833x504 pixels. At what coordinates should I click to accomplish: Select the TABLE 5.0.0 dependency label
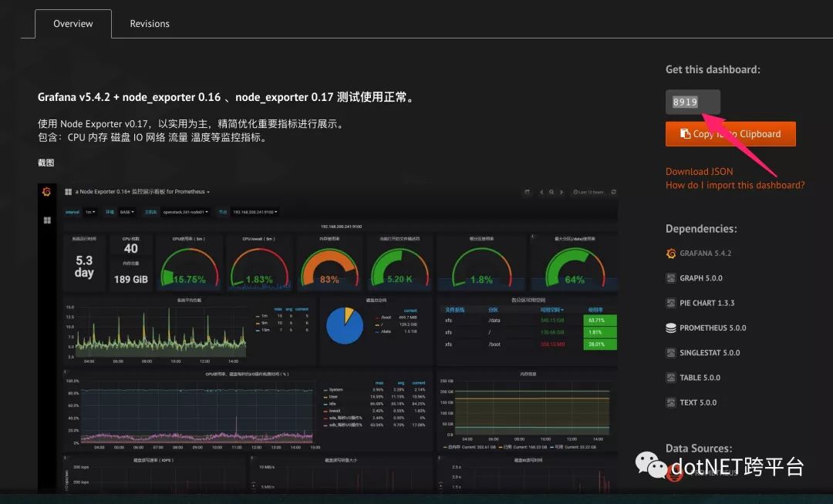coord(700,378)
